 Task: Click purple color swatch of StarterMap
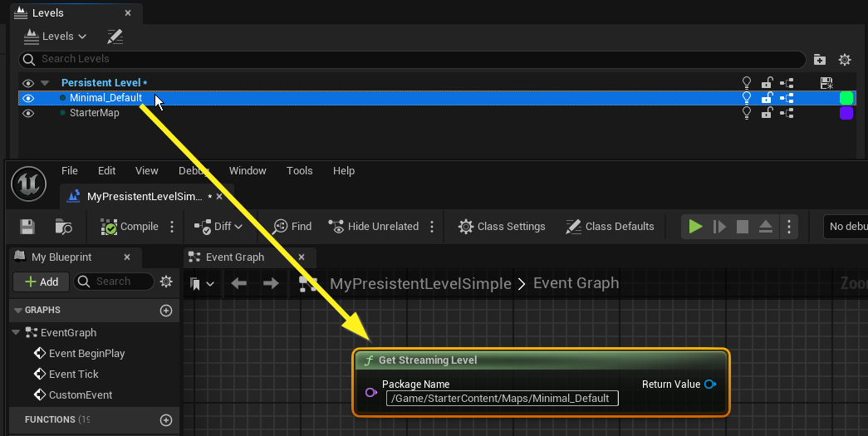(846, 113)
